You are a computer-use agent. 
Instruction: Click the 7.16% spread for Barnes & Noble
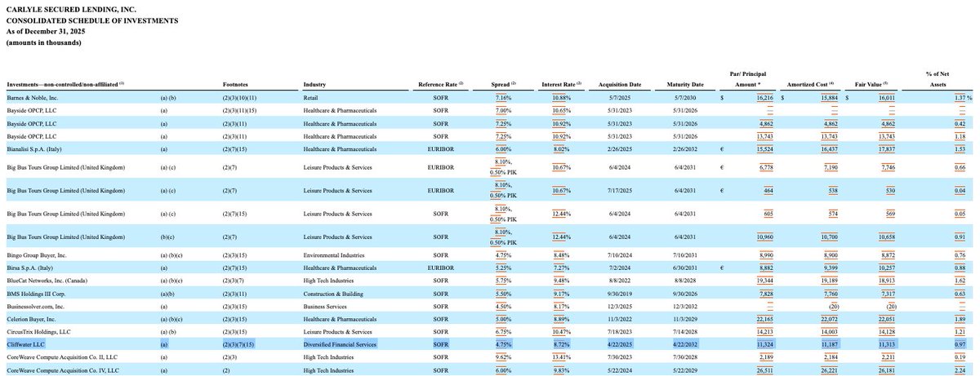click(502, 98)
